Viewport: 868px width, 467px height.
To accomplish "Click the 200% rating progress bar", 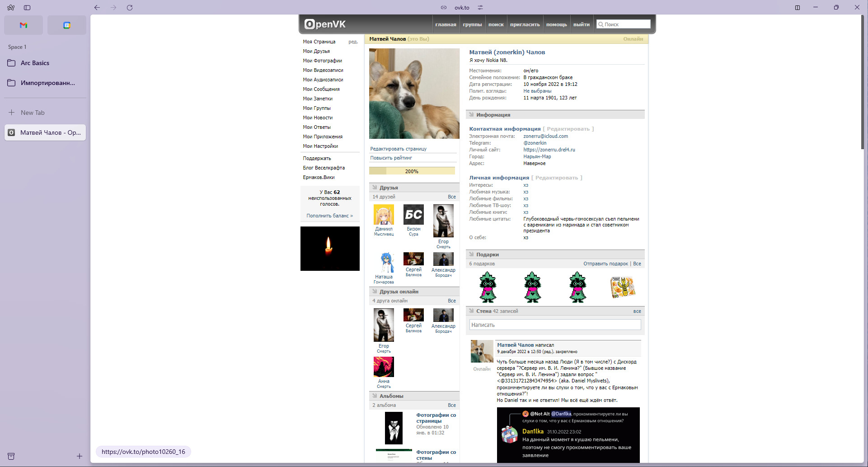I will pyautogui.click(x=412, y=171).
